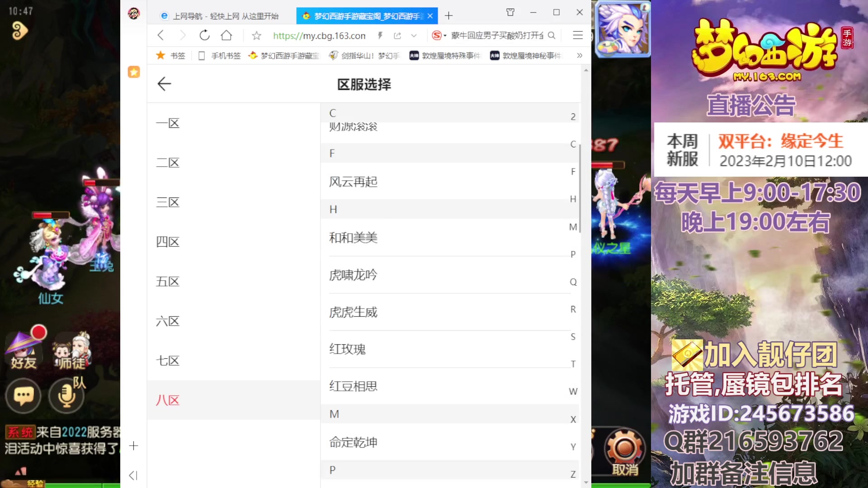Click the browser profile avatar icon
The image size is (868, 488).
click(x=133, y=14)
